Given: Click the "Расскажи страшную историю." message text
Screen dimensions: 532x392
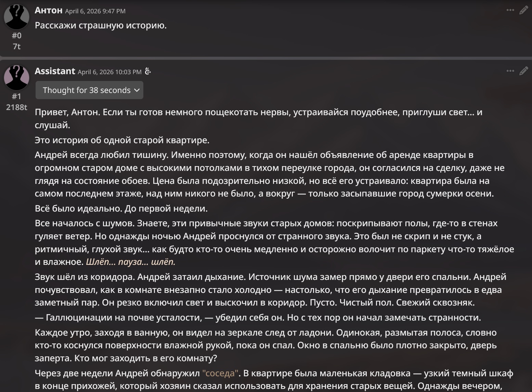Looking at the screenshot, I should coord(101,25).
